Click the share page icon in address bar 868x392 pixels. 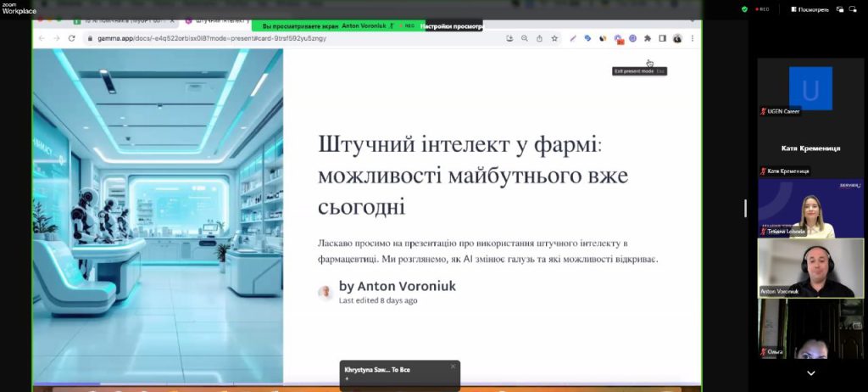[x=539, y=38]
